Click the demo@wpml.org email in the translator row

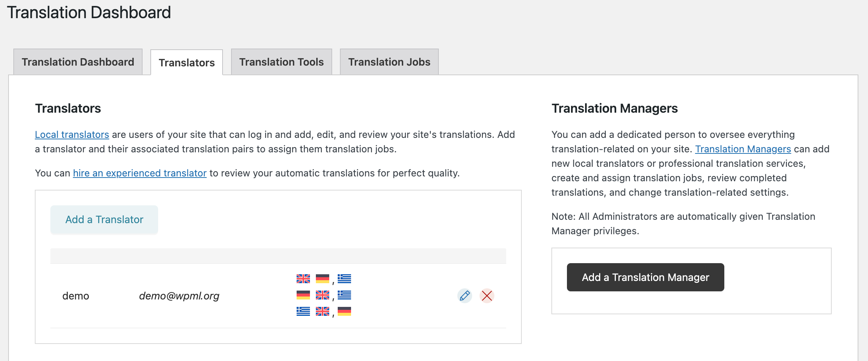pos(179,296)
